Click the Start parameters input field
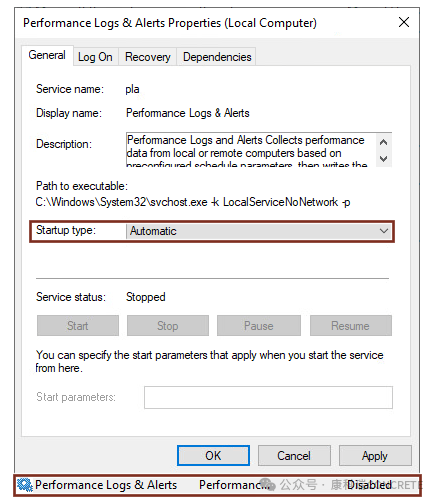Viewport: 436px width, 502px height. point(268,397)
